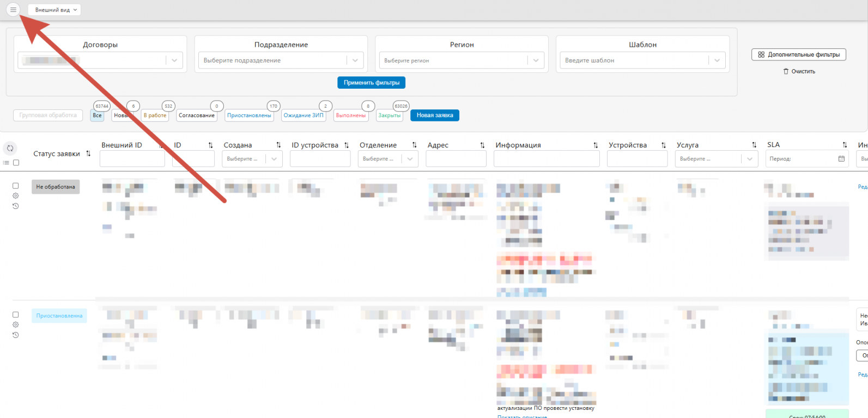Sort the table by 'Информация' column
The height and width of the screenshot is (418, 868).
596,145
